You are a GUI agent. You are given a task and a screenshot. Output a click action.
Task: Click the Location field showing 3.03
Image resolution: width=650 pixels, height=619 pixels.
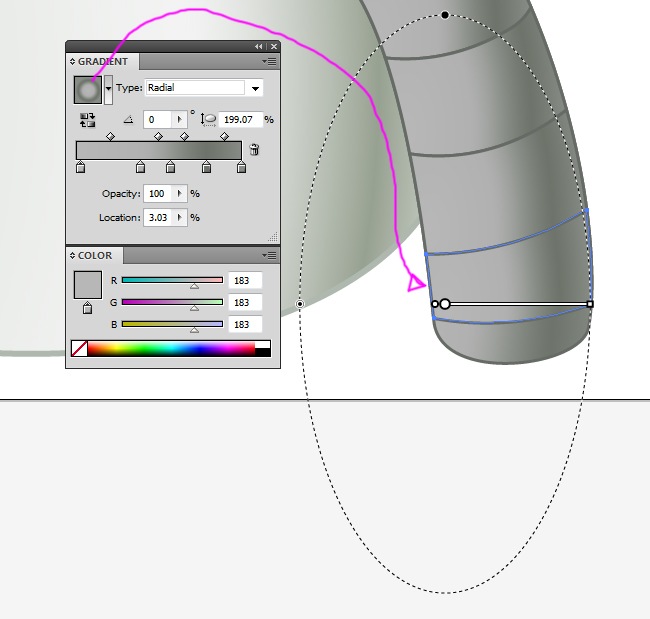click(x=157, y=218)
